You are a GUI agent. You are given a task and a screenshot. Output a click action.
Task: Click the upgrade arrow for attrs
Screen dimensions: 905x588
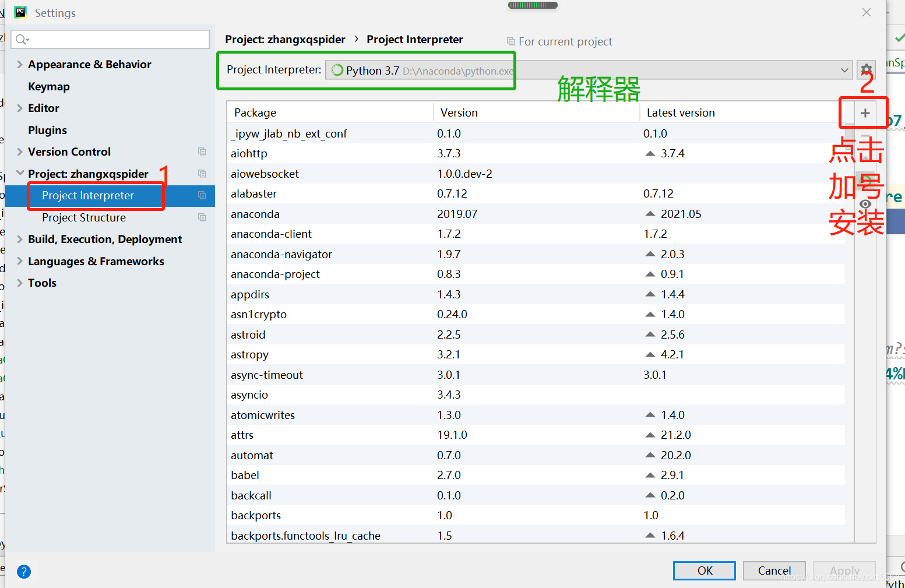click(650, 435)
